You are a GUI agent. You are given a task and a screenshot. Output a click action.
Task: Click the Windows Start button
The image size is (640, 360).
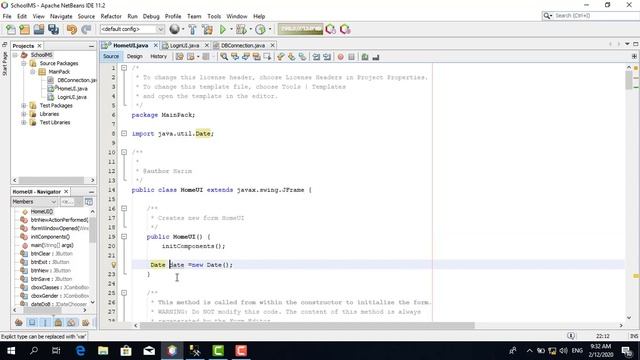point(11,351)
